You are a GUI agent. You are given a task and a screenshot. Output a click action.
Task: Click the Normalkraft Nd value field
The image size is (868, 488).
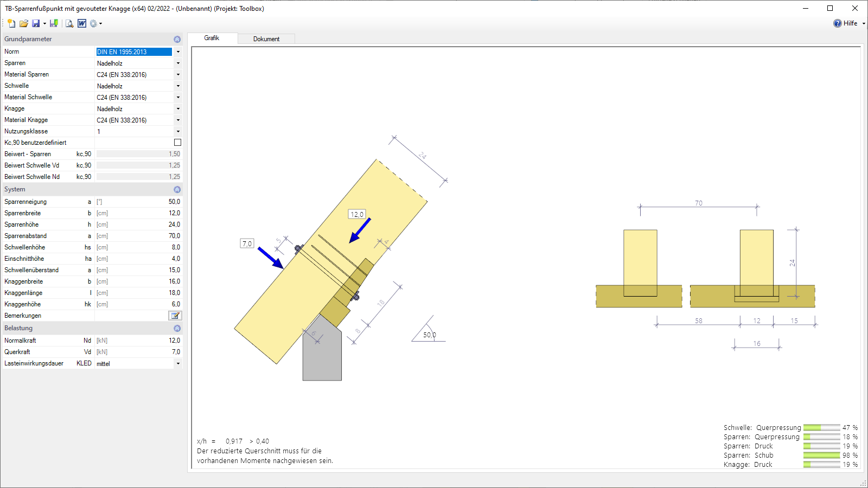click(138, 341)
